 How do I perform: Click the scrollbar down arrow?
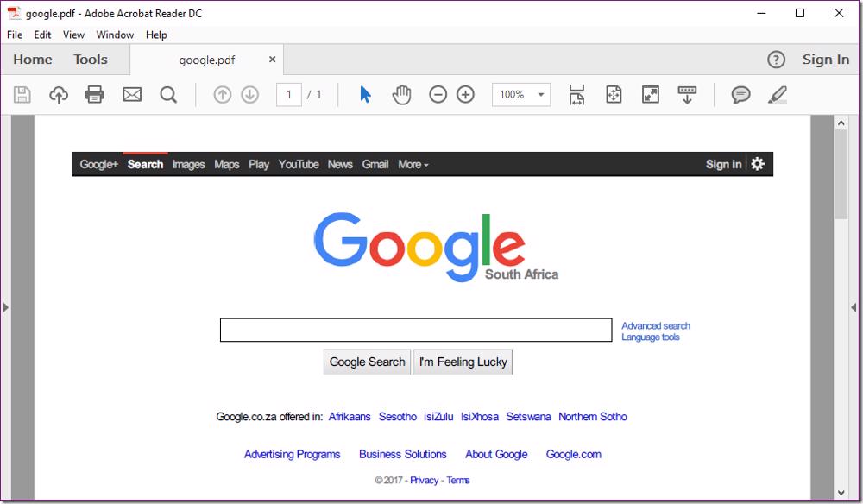841,493
